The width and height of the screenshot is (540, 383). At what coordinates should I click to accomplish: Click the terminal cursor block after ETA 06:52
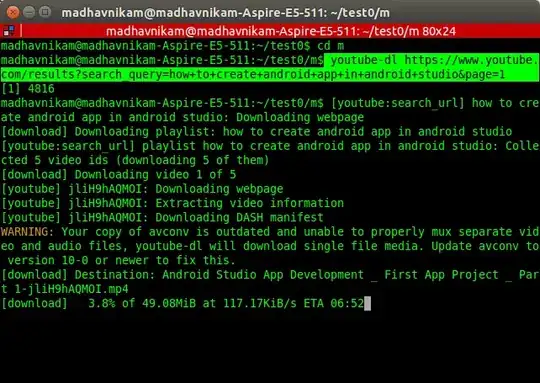pyautogui.click(x=367, y=303)
